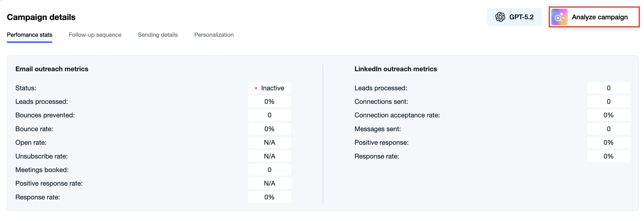The height and width of the screenshot is (221, 644).
Task: Click the Campaign details heading
Action: coord(41,17)
